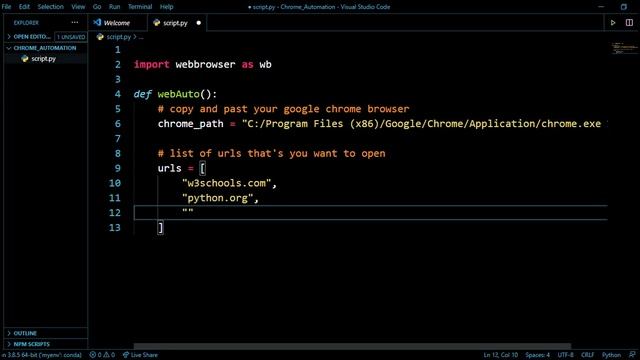Click the empty quotes on line 12

tap(188, 211)
